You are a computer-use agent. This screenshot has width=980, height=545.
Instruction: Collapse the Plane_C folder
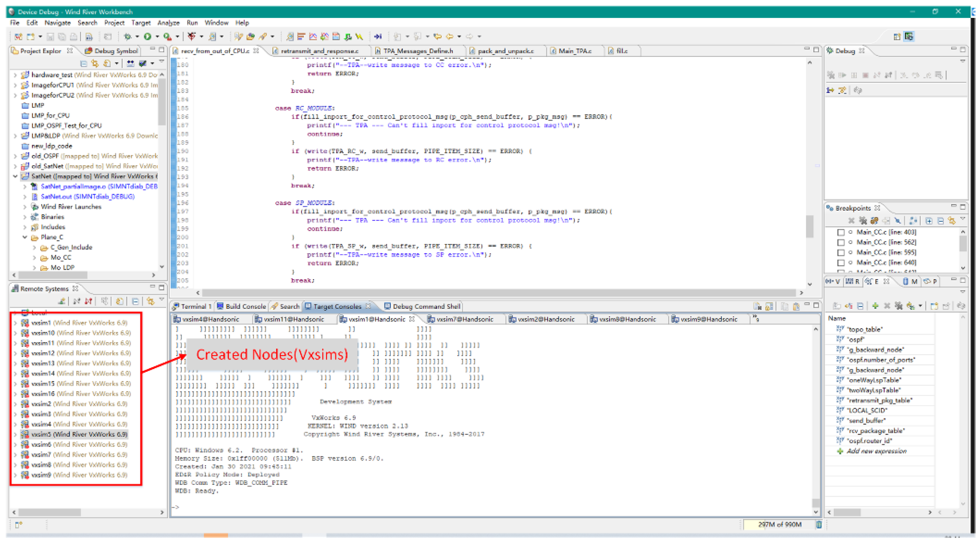25,237
